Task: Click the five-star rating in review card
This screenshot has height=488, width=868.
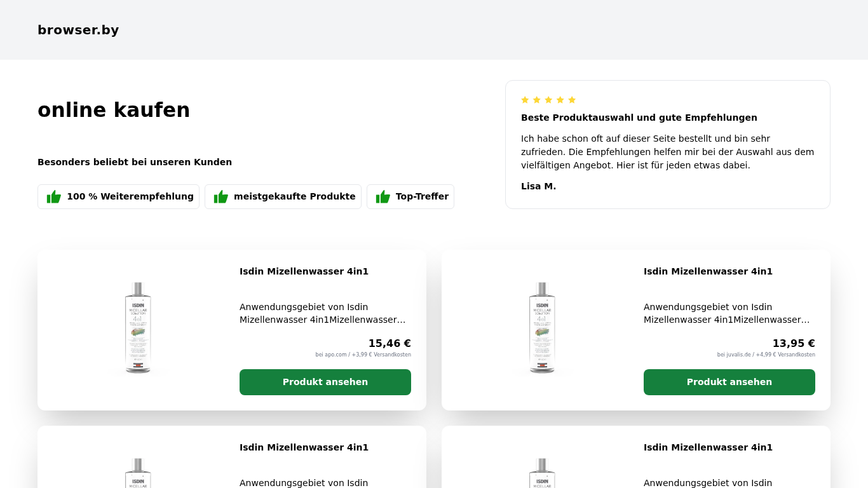Action: pyautogui.click(x=548, y=100)
